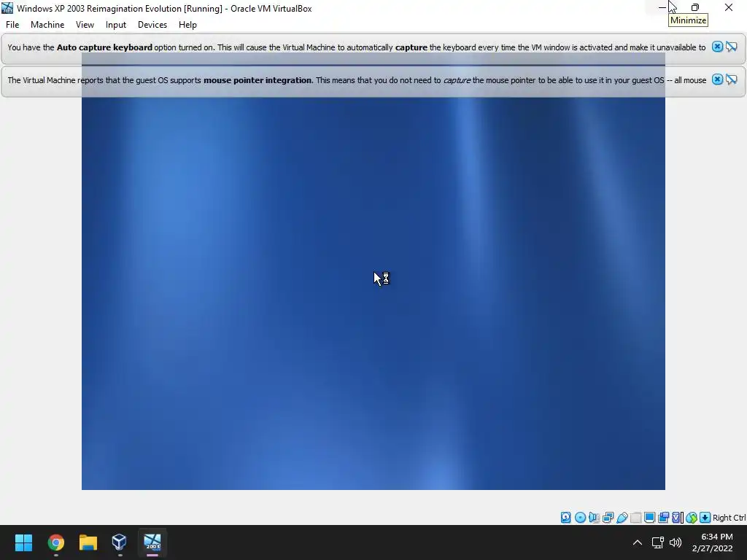This screenshot has width=747, height=560.
Task: Click the keyboard capture host key indicator
Action: point(705,517)
